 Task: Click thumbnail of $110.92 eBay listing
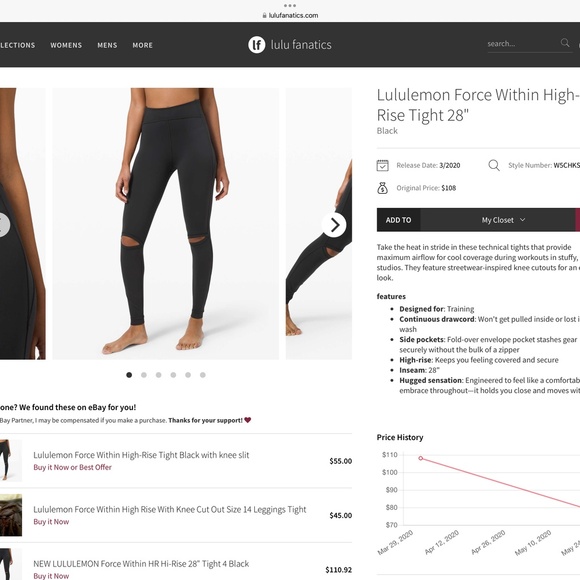click(x=11, y=564)
